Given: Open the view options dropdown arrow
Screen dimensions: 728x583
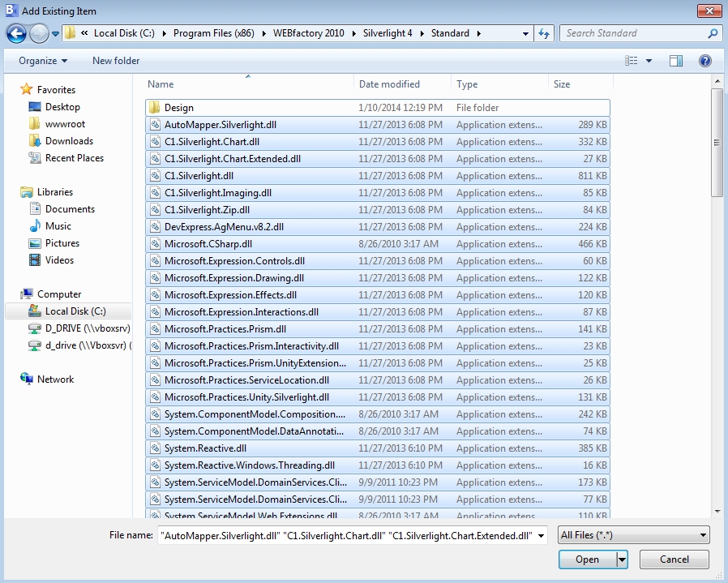Looking at the screenshot, I should point(649,61).
